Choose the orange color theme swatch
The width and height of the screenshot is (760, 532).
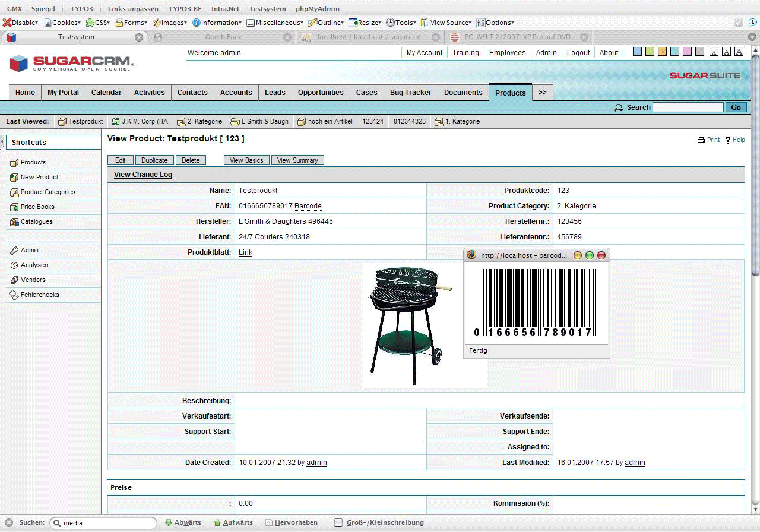tap(662, 52)
